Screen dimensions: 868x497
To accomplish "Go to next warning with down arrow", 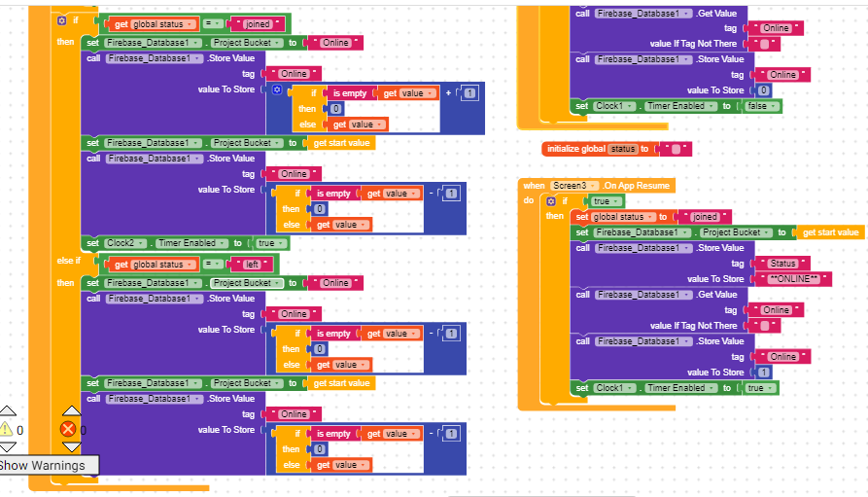I will pyautogui.click(x=8, y=447).
